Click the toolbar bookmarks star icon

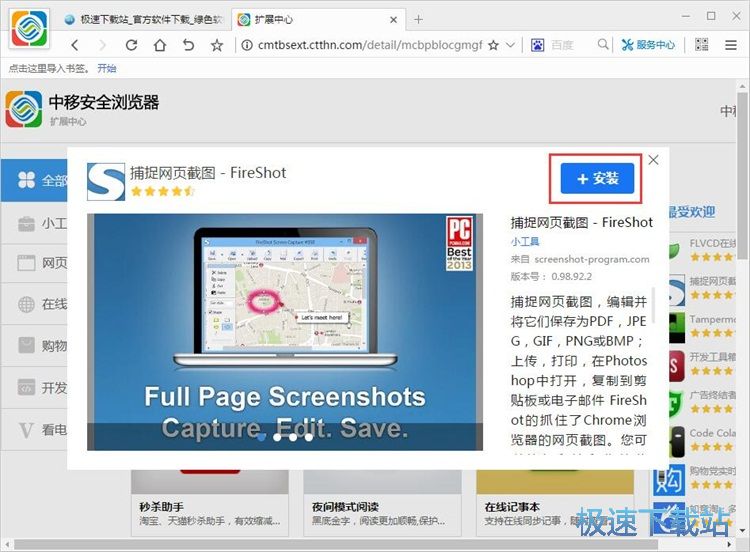click(217, 45)
